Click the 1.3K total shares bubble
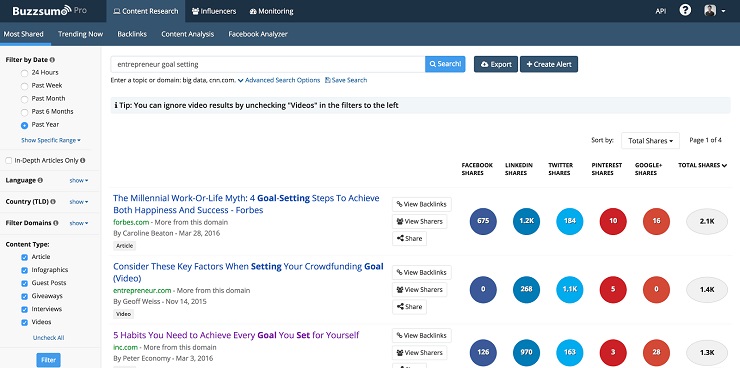740x368 pixels. (x=706, y=352)
